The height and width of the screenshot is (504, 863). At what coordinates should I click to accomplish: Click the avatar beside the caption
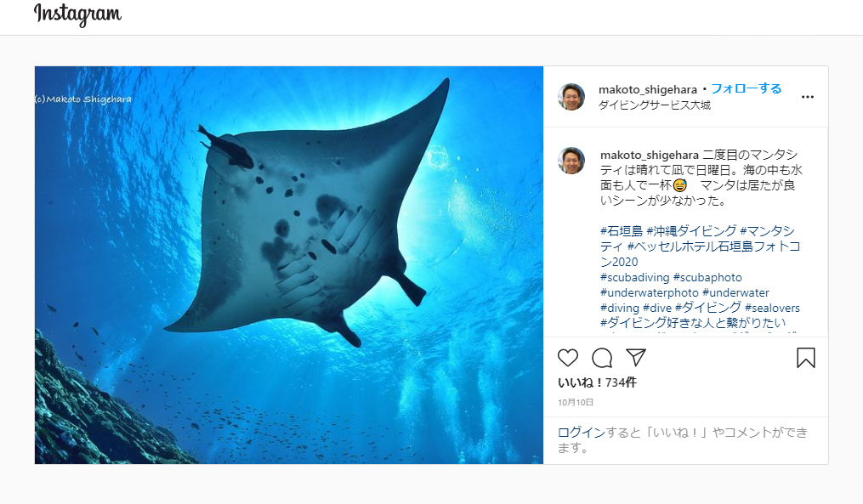pyautogui.click(x=571, y=161)
